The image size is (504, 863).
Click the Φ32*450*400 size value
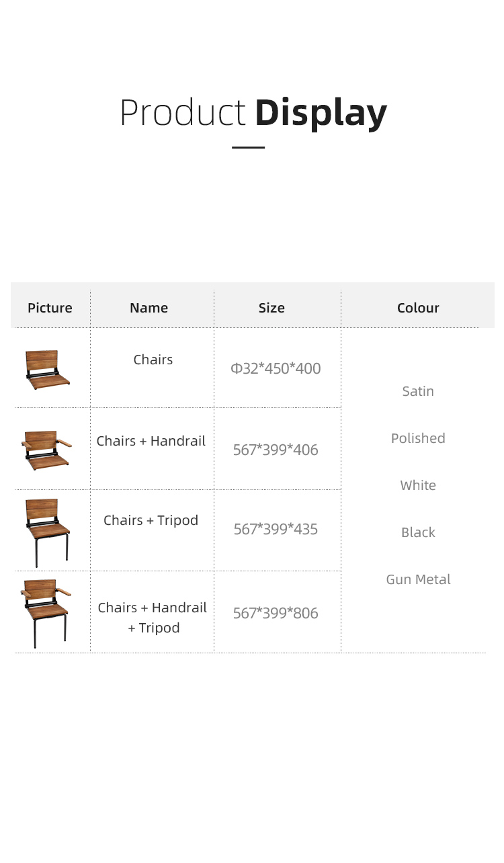point(276,368)
